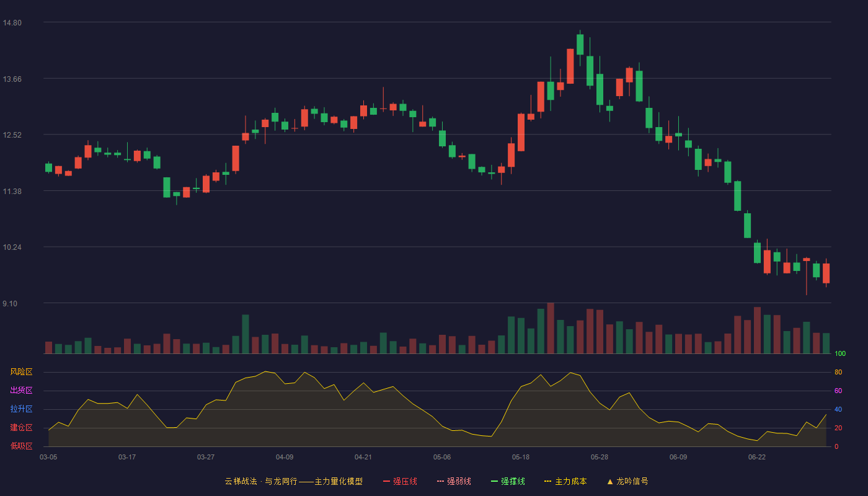Click the green dash icon beside 强撑线
This screenshot has height=496, width=868.
pyautogui.click(x=494, y=481)
